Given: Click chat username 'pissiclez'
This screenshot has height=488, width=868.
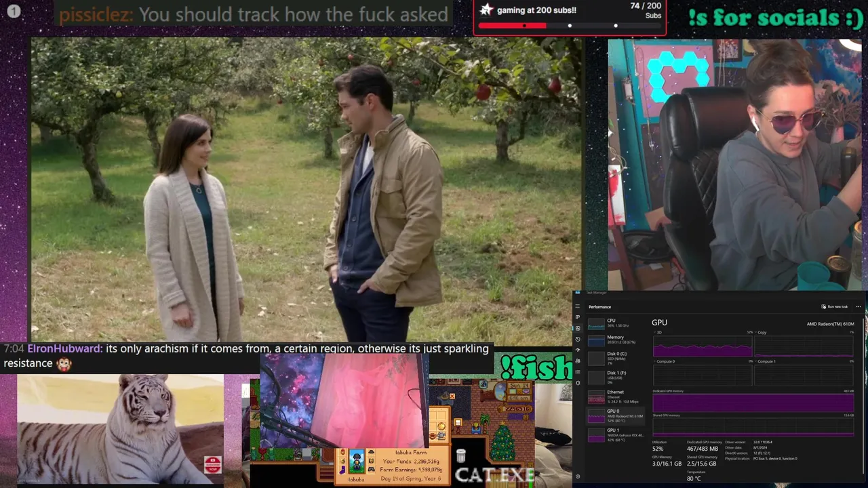Looking at the screenshot, I should coord(96,14).
